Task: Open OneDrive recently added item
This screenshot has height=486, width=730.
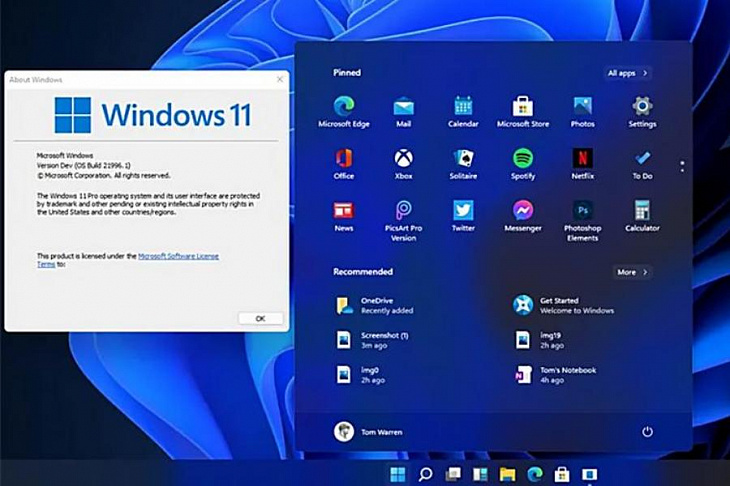Action: click(x=375, y=305)
